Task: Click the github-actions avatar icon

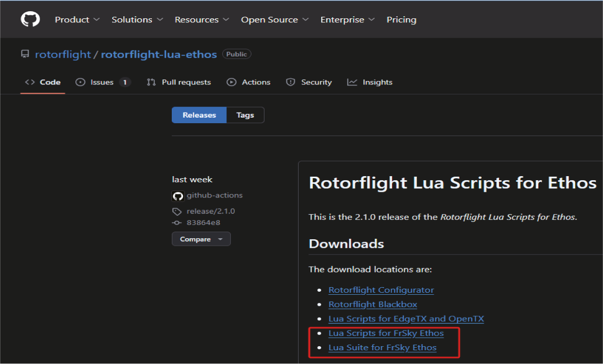Action: click(177, 195)
